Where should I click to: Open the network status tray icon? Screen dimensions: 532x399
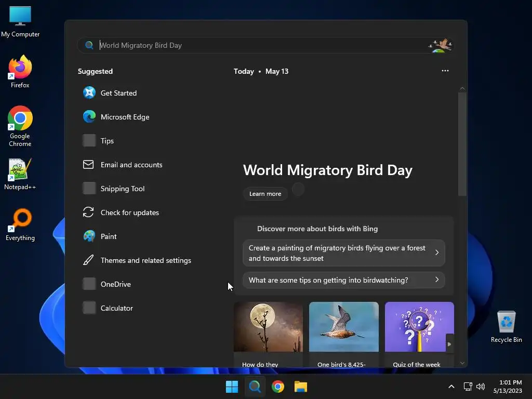(x=468, y=387)
